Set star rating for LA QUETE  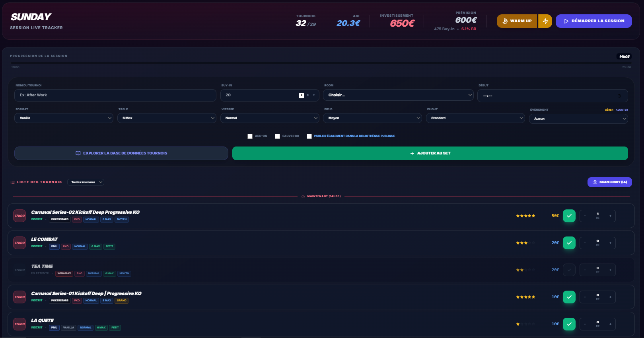(x=525, y=324)
